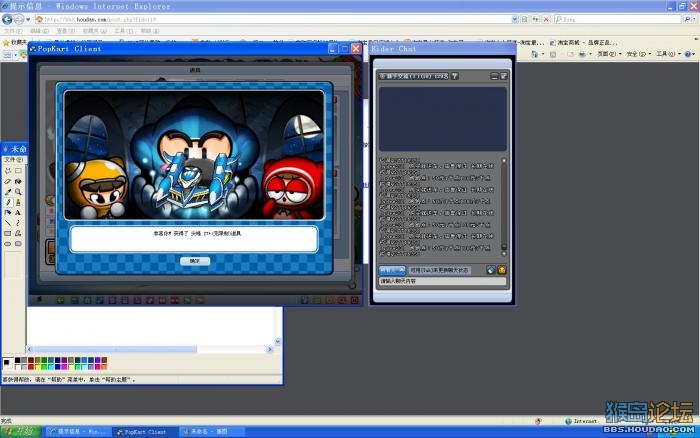Click the Internet Explorer back button
This screenshot has height=438, width=700.
(x=7, y=19)
